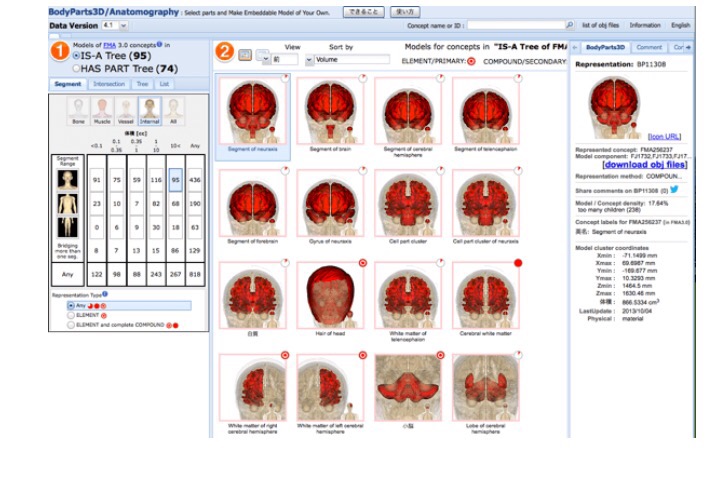Switch to the Comment tab

[x=648, y=48]
